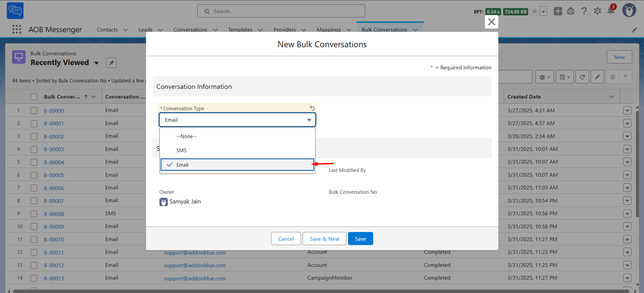Open the Salesforce Help question mark

click(584, 11)
